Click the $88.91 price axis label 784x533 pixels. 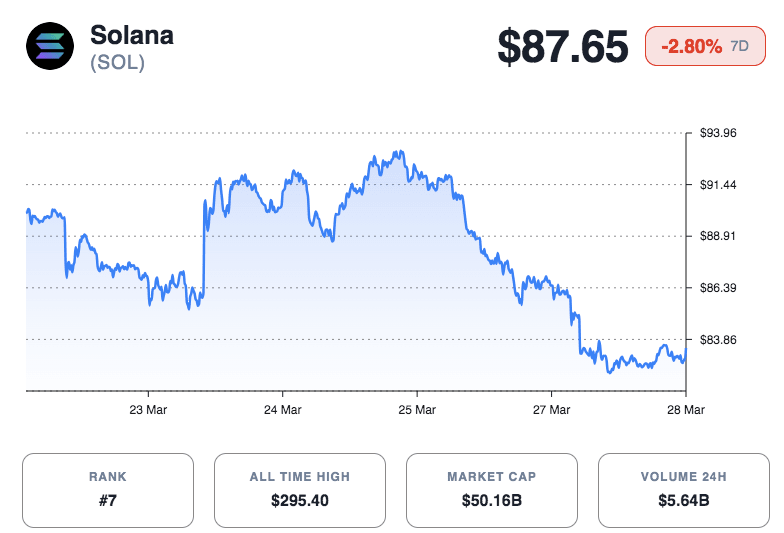tap(717, 236)
